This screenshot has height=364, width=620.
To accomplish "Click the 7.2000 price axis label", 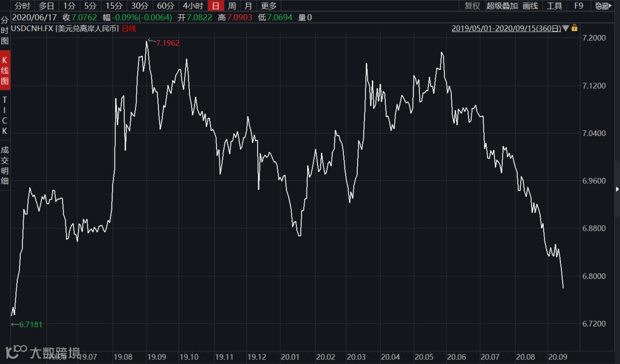I will pyautogui.click(x=594, y=38).
